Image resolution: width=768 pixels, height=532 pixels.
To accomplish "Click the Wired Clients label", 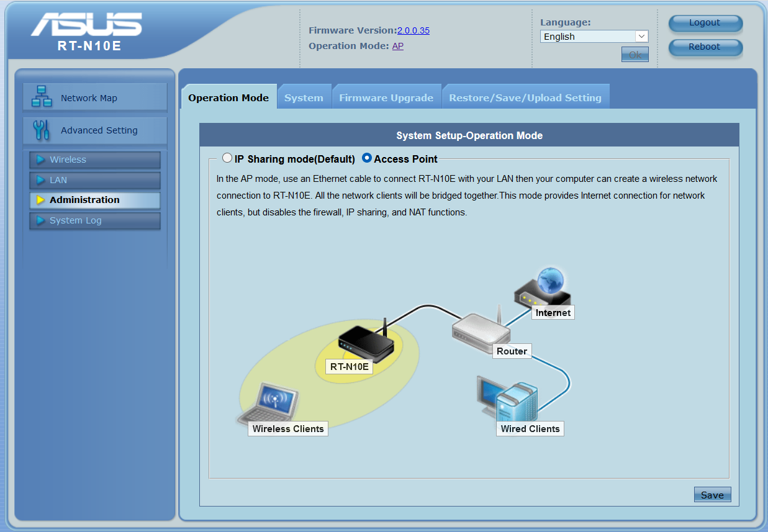I will (530, 429).
